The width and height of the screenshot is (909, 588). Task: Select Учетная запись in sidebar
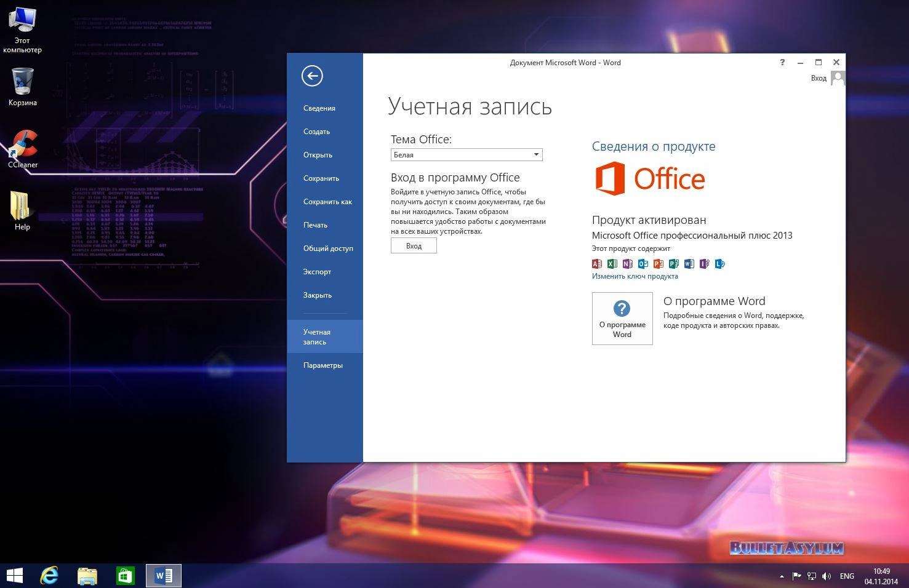tap(325, 336)
